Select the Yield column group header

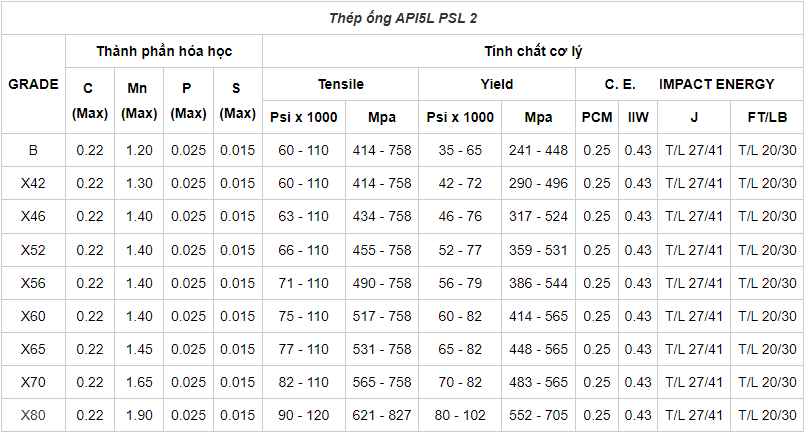tap(497, 84)
